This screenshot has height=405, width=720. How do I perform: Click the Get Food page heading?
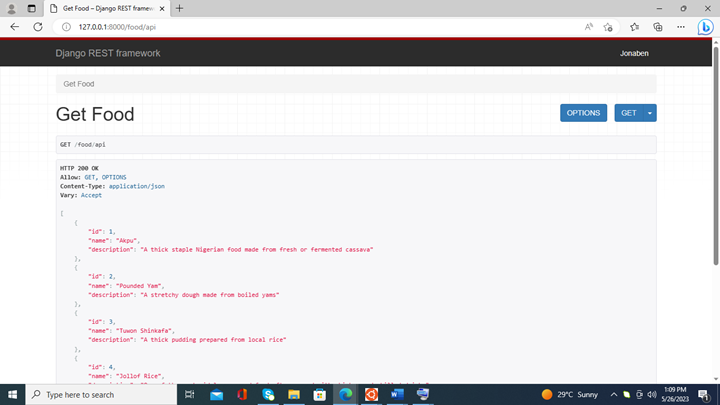tap(95, 114)
